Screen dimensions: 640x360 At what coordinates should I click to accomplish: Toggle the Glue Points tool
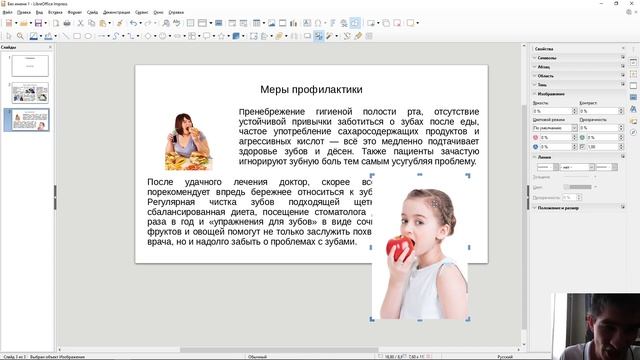tap(358, 36)
